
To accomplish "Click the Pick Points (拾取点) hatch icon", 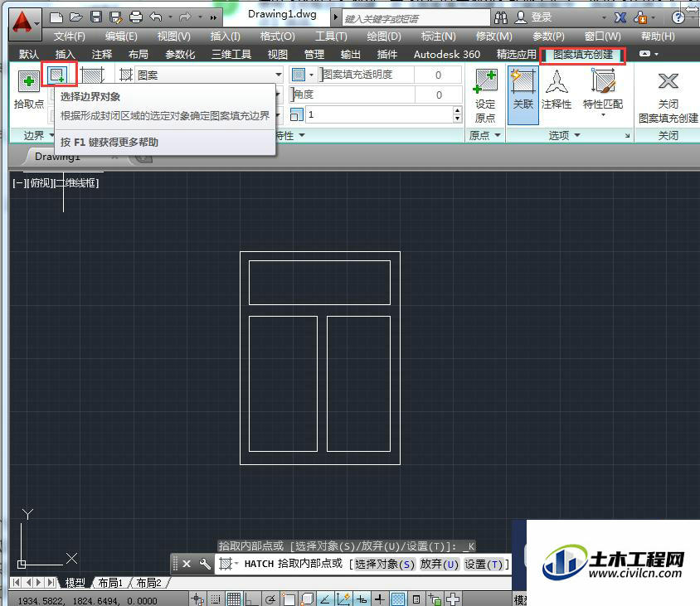I will 28,82.
